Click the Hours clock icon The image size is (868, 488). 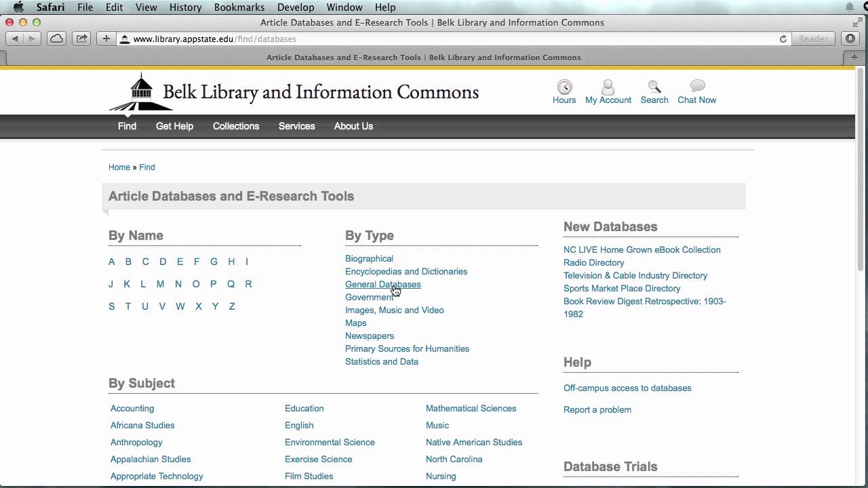(x=564, y=87)
